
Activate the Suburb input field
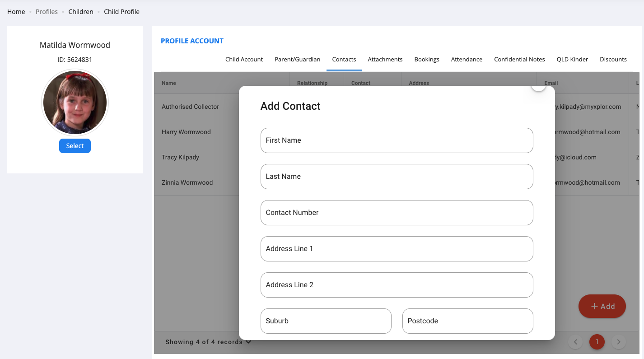pyautogui.click(x=326, y=321)
